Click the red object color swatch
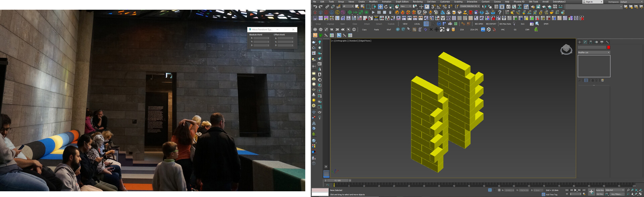 [608, 48]
